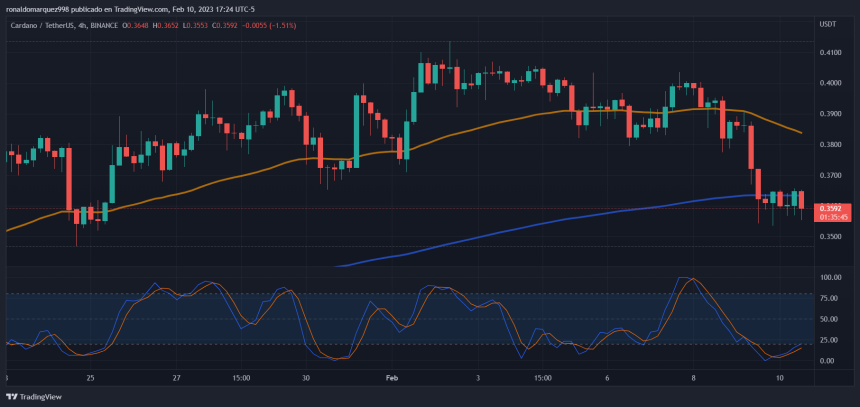Click the close value C0.3592
The image size is (860, 407).
[x=223, y=25]
